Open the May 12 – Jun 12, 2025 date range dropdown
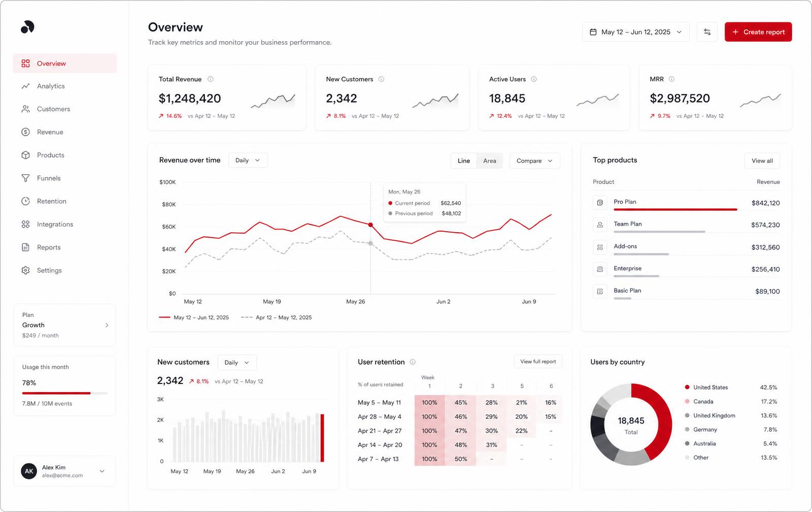This screenshot has width=812, height=512. [x=636, y=32]
